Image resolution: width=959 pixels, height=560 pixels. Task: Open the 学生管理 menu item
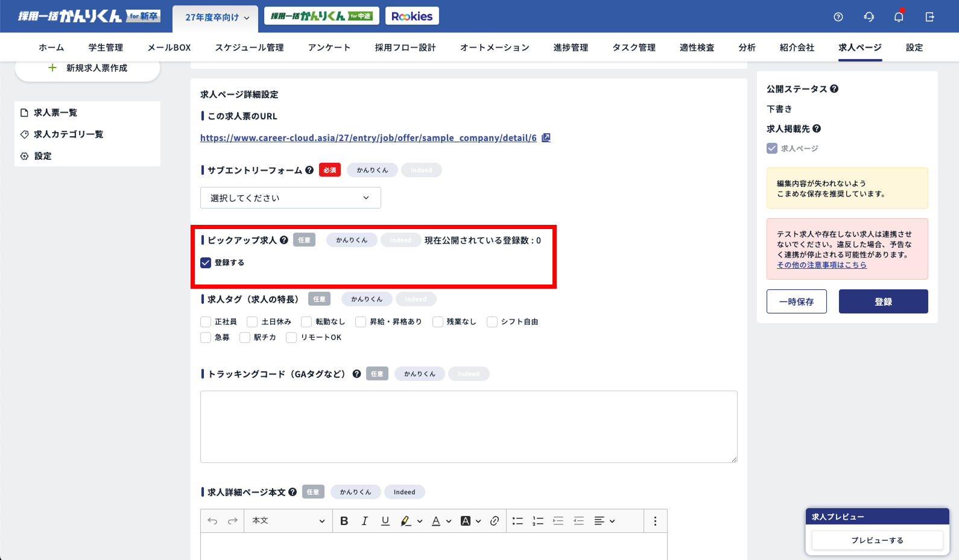[x=106, y=48]
